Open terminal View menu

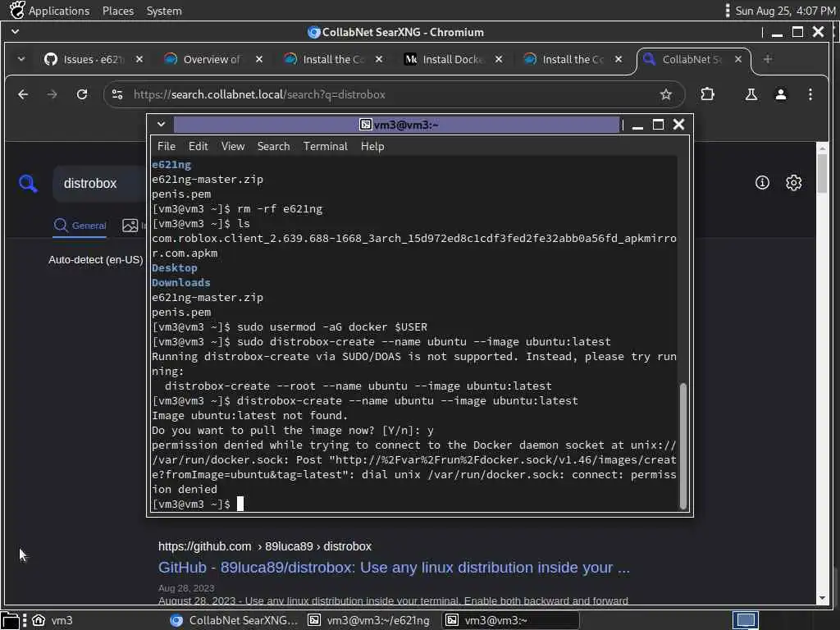point(232,146)
